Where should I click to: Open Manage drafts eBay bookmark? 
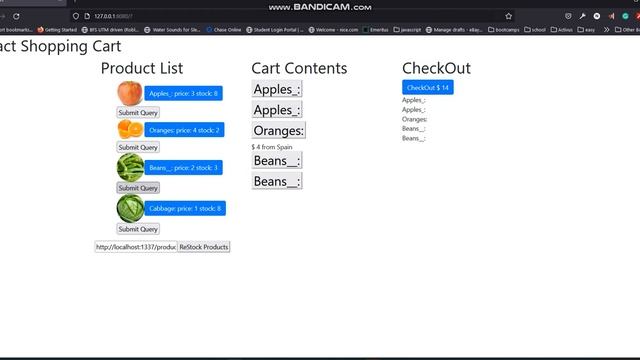click(454, 30)
